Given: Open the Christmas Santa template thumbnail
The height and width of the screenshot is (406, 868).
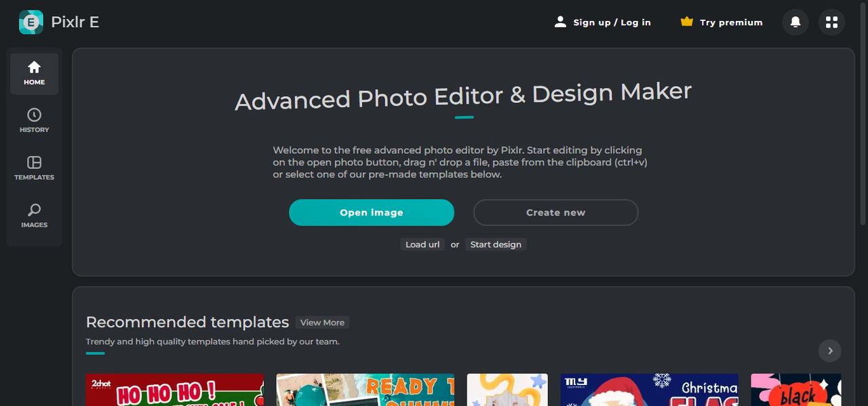Looking at the screenshot, I should click(x=650, y=390).
